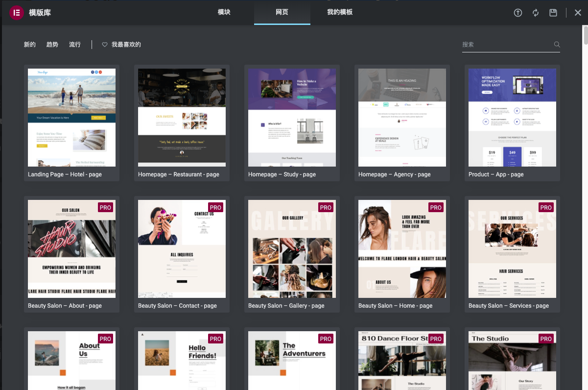
Task: Switch to the 模块 tab
Action: coord(224,12)
